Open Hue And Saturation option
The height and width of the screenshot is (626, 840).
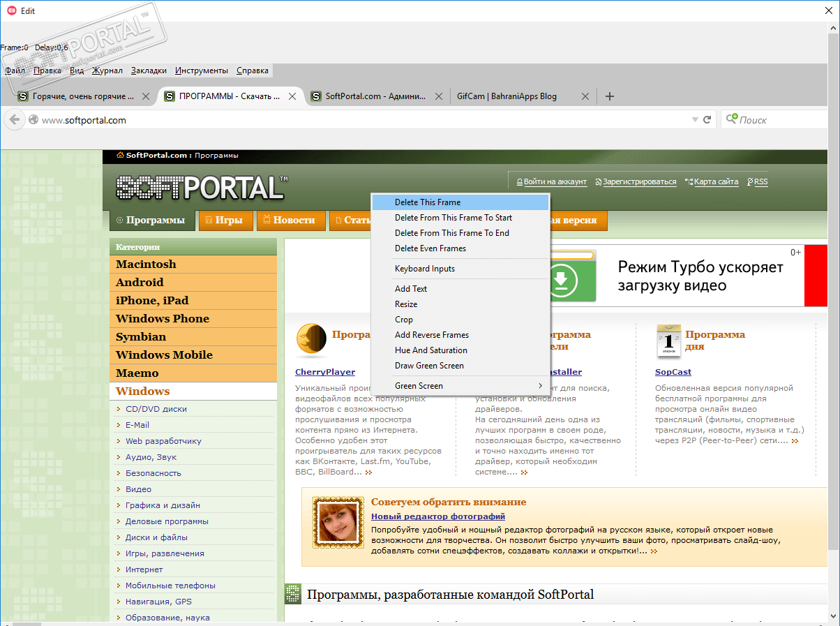[460, 350]
